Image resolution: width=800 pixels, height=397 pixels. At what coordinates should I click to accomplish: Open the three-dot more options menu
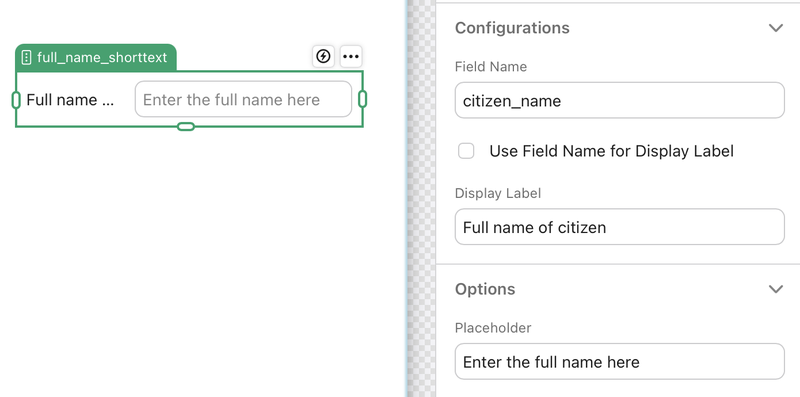click(351, 56)
